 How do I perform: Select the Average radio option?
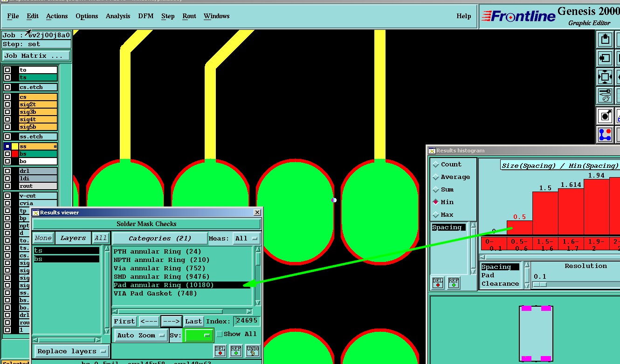pos(436,177)
